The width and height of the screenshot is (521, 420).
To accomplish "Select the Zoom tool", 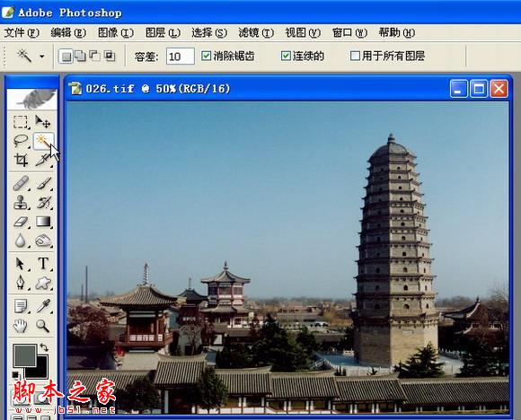I will [x=43, y=326].
